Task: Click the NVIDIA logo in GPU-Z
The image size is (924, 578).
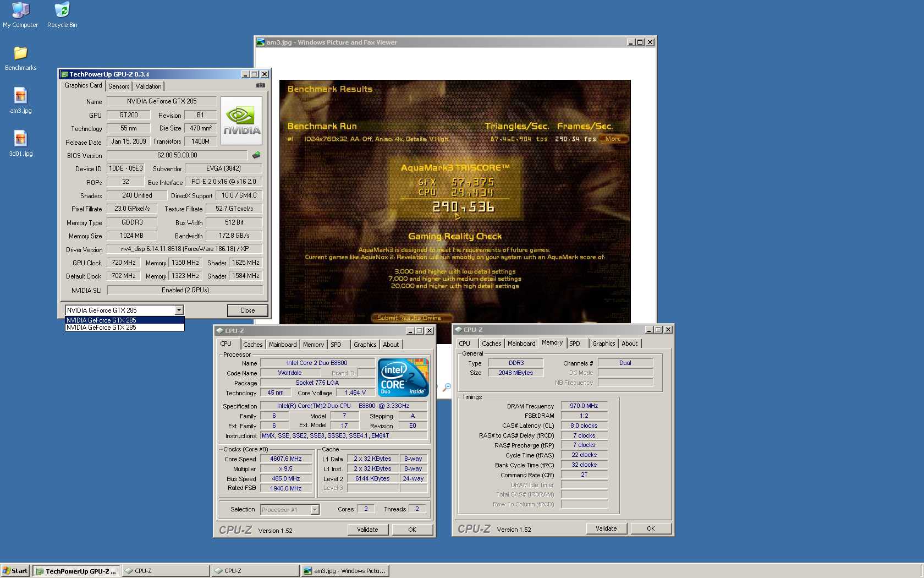Action: (x=241, y=121)
